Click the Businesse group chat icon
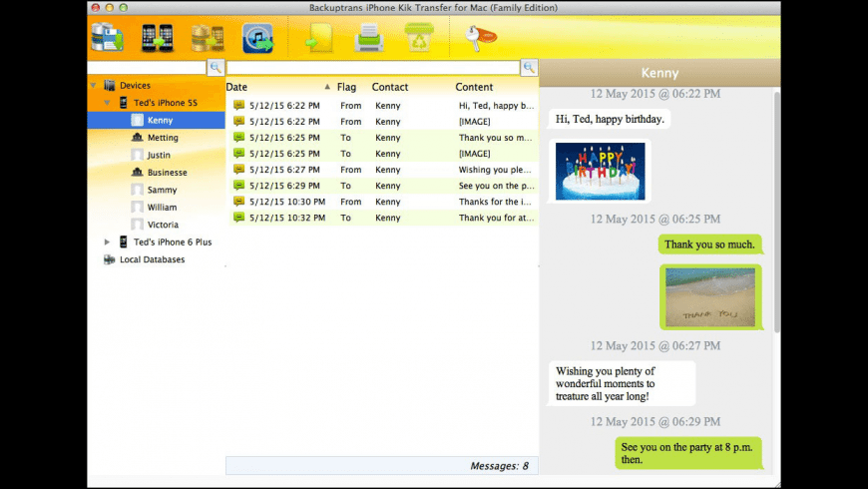 tap(138, 173)
